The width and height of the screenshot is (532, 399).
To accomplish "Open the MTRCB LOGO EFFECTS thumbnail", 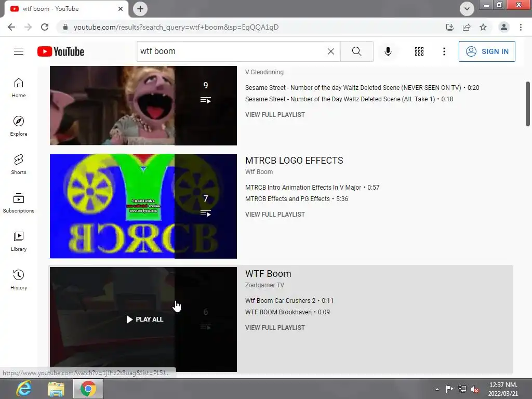I will (143, 206).
